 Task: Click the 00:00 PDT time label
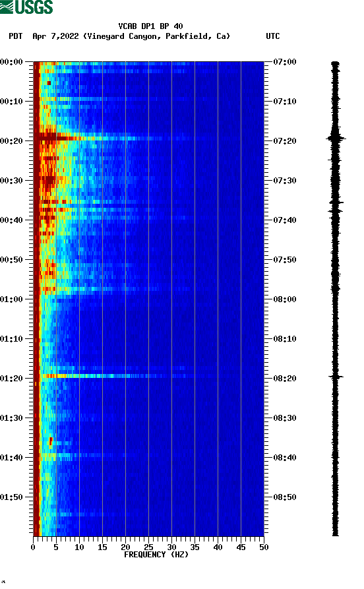click(x=11, y=61)
